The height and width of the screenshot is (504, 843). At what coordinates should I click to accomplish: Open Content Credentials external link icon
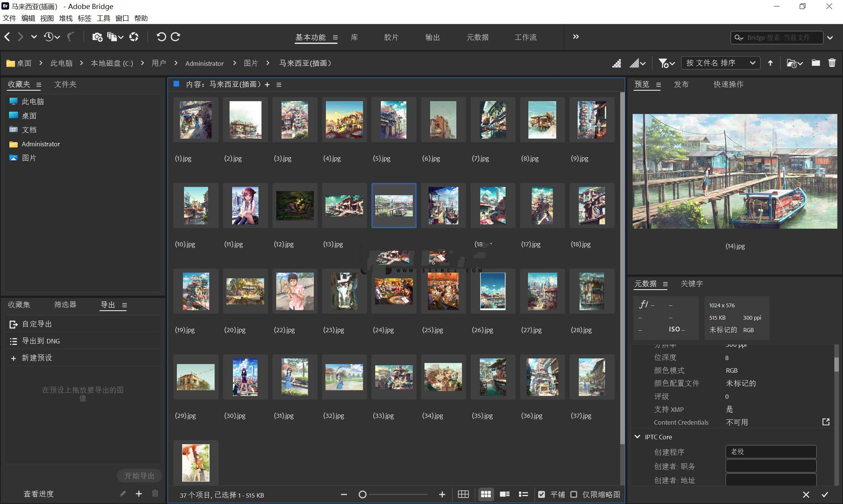click(826, 422)
